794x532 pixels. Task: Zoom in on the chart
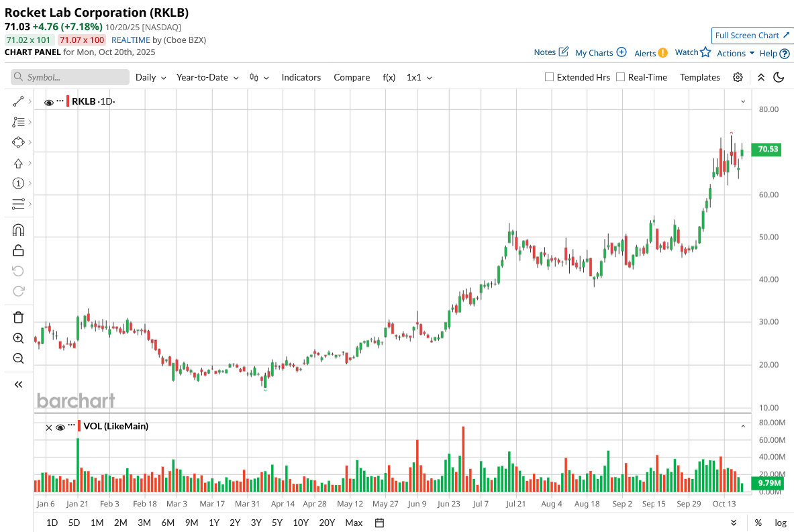click(18, 338)
